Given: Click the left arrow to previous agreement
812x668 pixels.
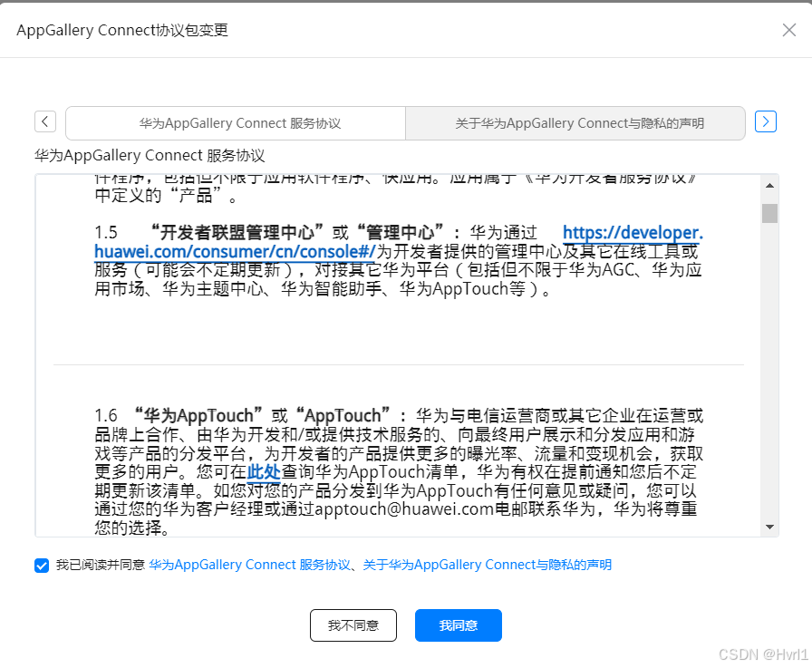Looking at the screenshot, I should [x=45, y=121].
